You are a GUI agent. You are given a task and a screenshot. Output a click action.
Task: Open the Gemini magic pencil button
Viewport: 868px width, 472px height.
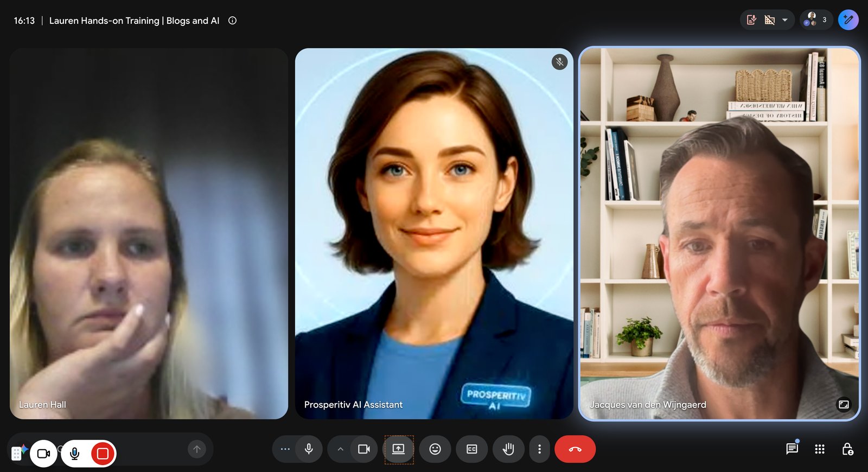coord(848,20)
